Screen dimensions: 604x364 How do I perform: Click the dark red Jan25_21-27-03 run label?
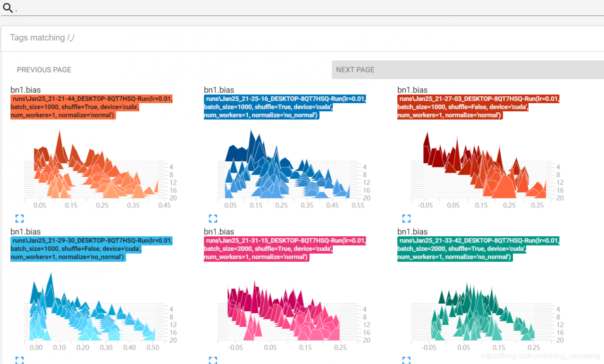click(x=478, y=107)
